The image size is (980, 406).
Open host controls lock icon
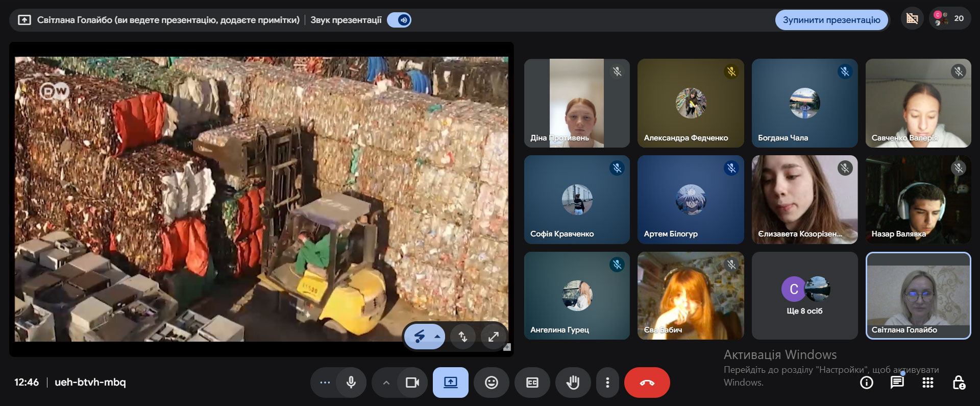[958, 383]
